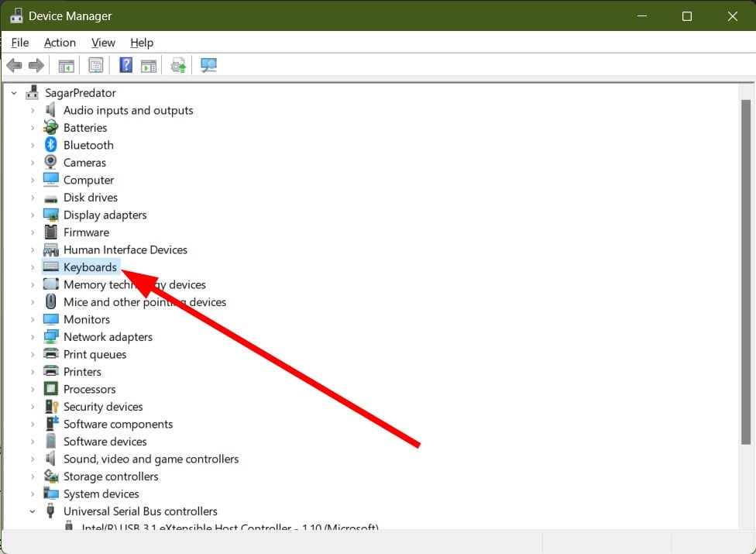Select the Printers tree label
The height and width of the screenshot is (554, 756).
[x=82, y=372]
